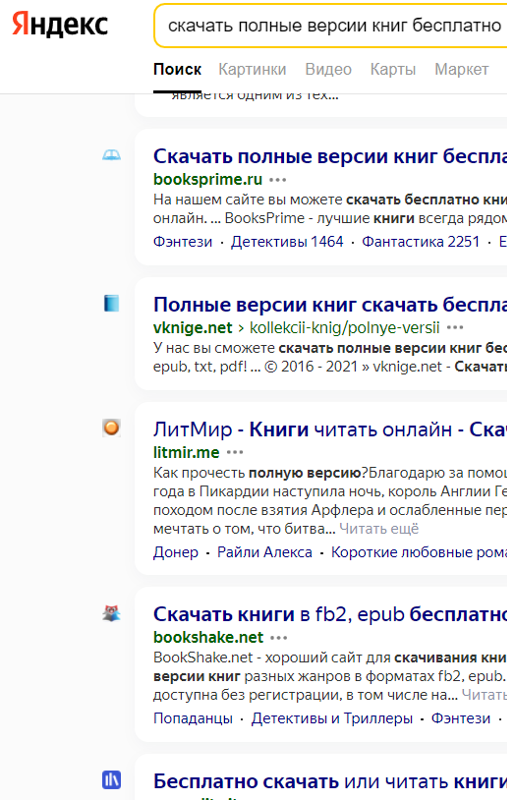507x800 pixels.
Task: Switch to the Маркет tab
Action: [461, 69]
